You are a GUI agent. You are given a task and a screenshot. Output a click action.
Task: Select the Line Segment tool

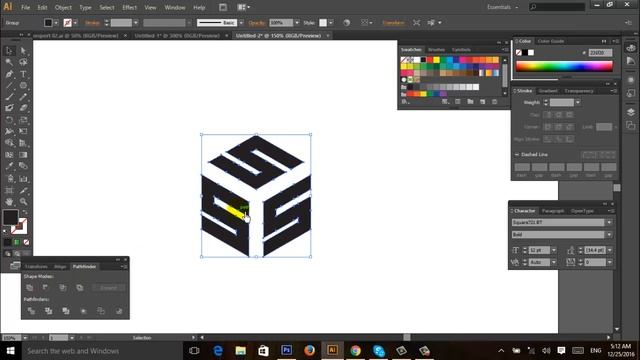pos(9,85)
